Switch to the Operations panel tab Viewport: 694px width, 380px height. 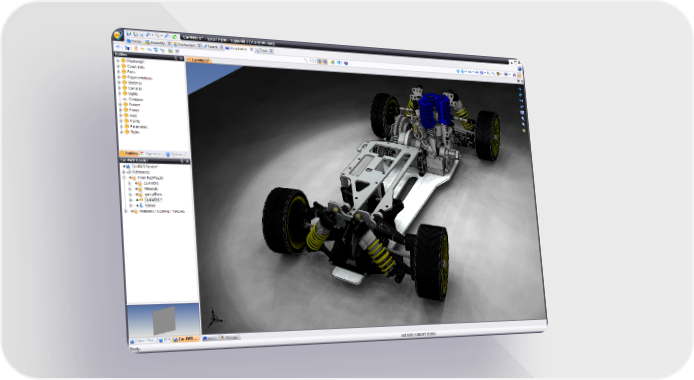point(151,154)
